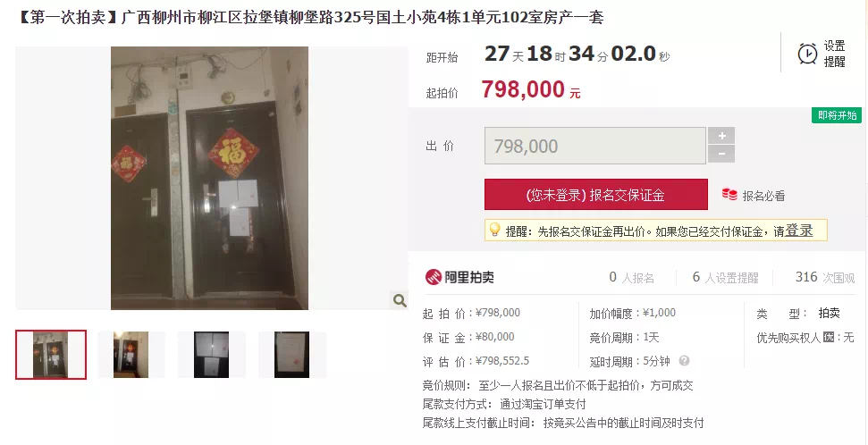Image resolution: width=868 pixels, height=445 pixels.
Task: Click 设置提醒 text
Action: coord(834,54)
